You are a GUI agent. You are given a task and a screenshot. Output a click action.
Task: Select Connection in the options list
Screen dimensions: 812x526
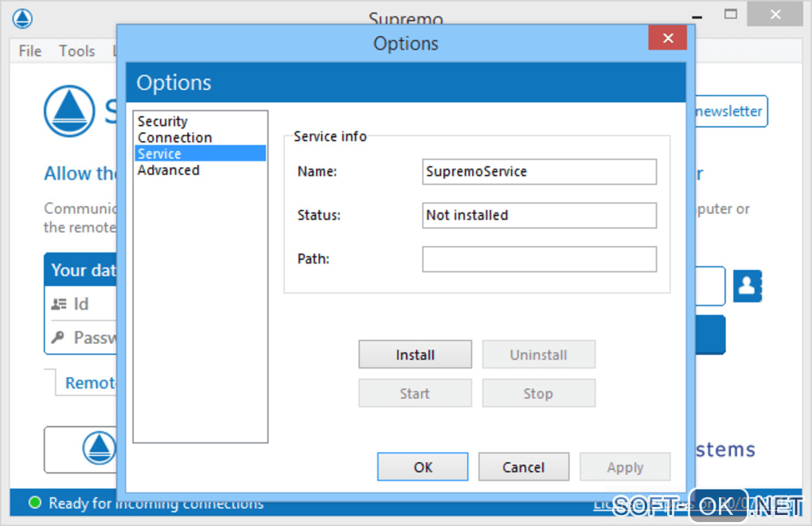[175, 138]
